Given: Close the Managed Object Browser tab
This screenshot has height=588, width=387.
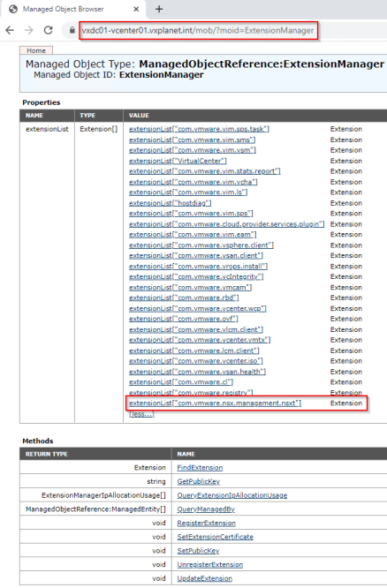Looking at the screenshot, I should pos(136,9).
